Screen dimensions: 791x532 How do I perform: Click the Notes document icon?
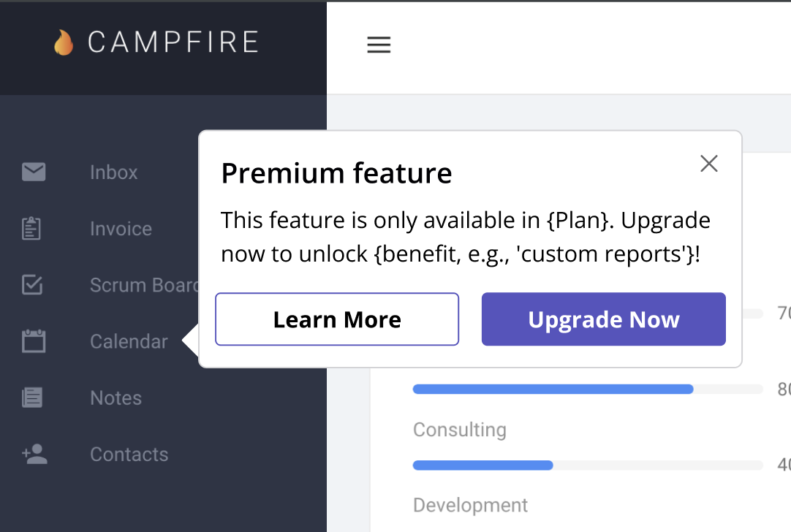pyautogui.click(x=32, y=398)
